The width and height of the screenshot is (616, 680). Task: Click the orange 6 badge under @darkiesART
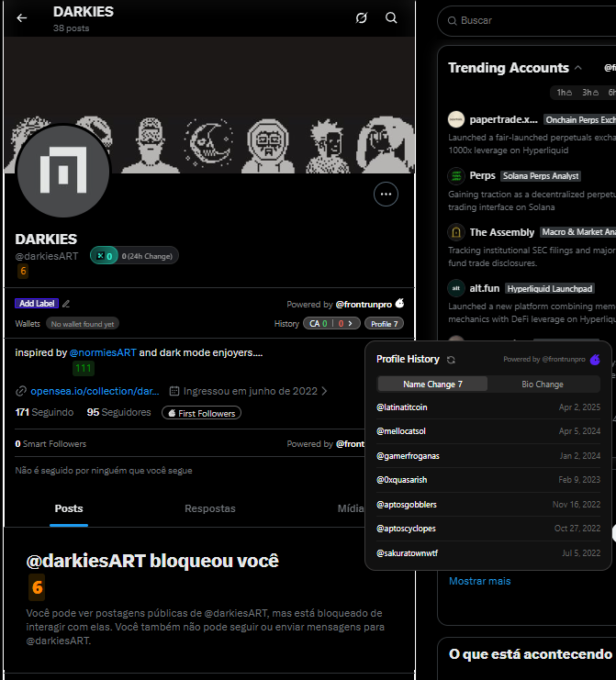tap(23, 271)
